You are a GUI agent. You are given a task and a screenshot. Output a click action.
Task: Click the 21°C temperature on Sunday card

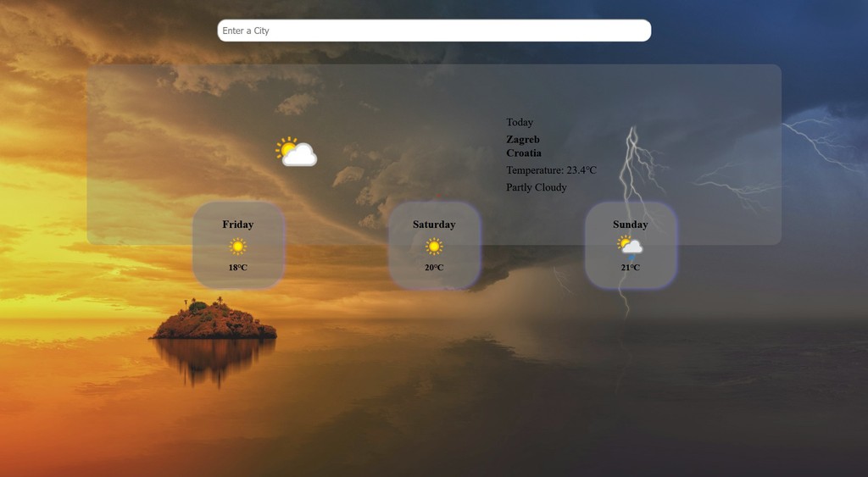tap(630, 268)
